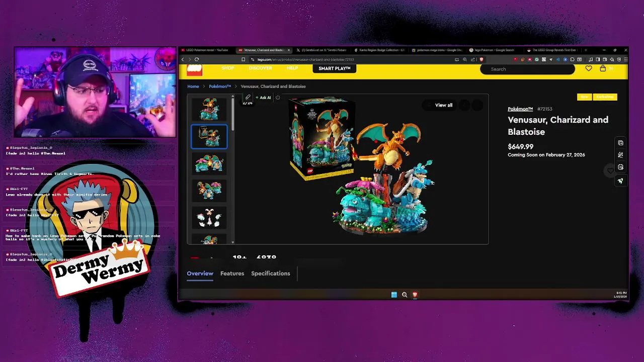The width and height of the screenshot is (644, 362).
Task: Click the bookmark icon beside the address bar
Action: point(244,59)
